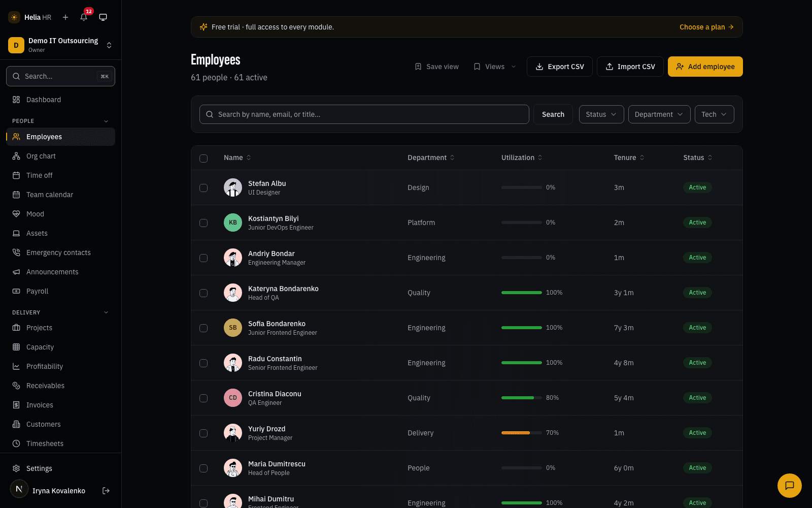Image resolution: width=812 pixels, height=508 pixels.
Task: Sort by Tenure column arrows
Action: (x=642, y=157)
